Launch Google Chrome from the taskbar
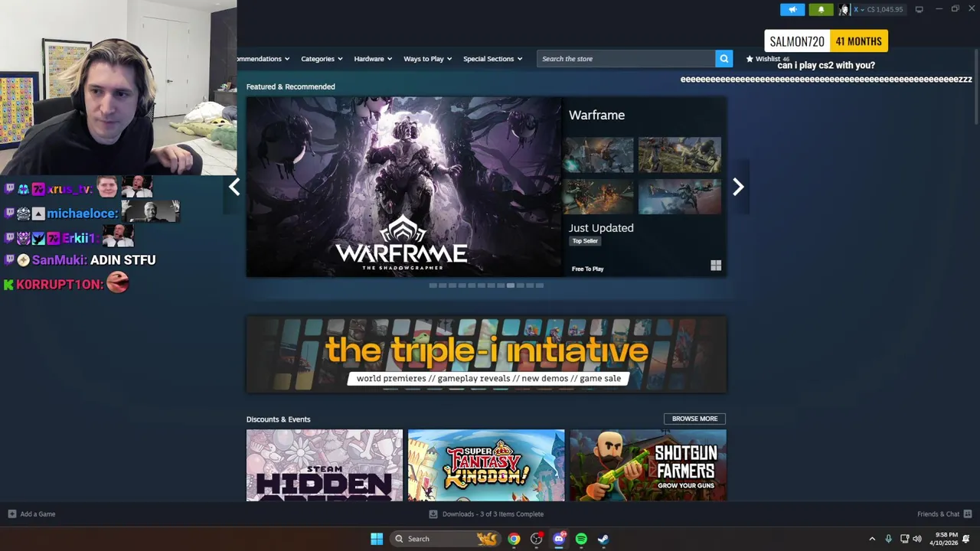Image resolution: width=980 pixels, height=551 pixels. (x=514, y=539)
